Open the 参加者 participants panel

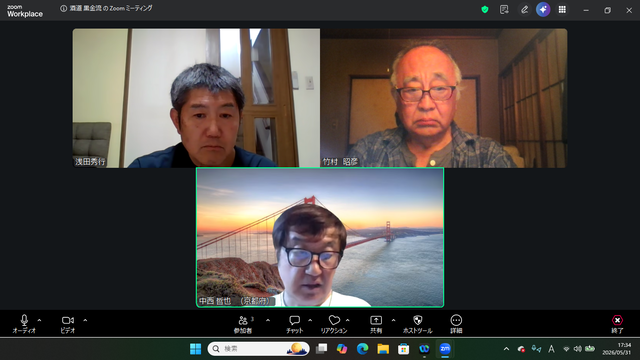pos(243,324)
